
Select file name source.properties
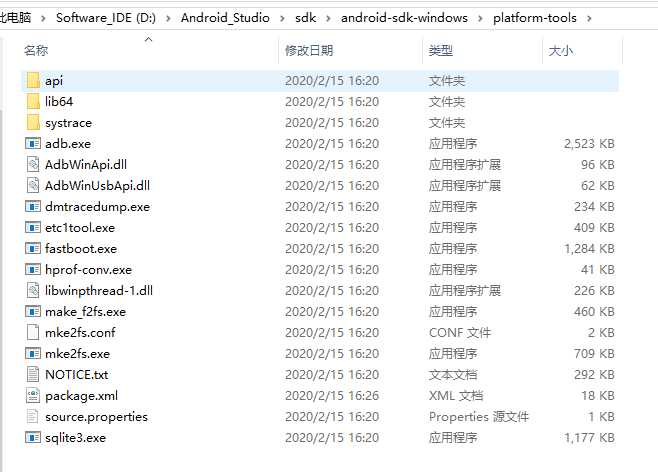click(x=97, y=416)
